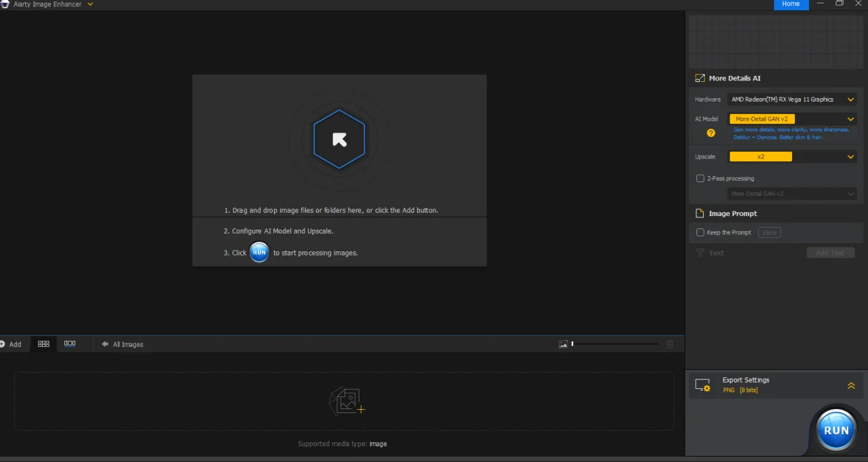The height and width of the screenshot is (462, 868).
Task: Enable the Keep the Prompt checkbox
Action: [701, 232]
